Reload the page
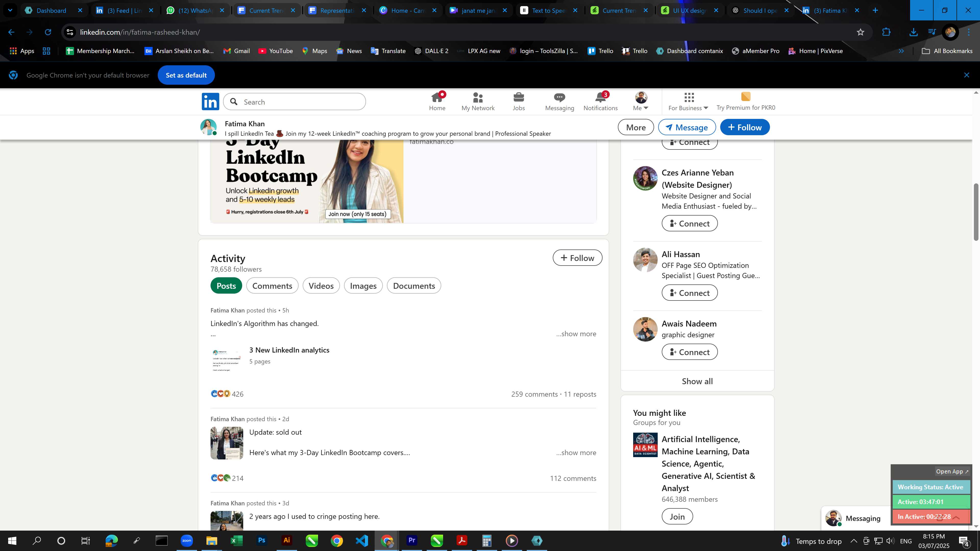The width and height of the screenshot is (980, 551). (x=47, y=32)
